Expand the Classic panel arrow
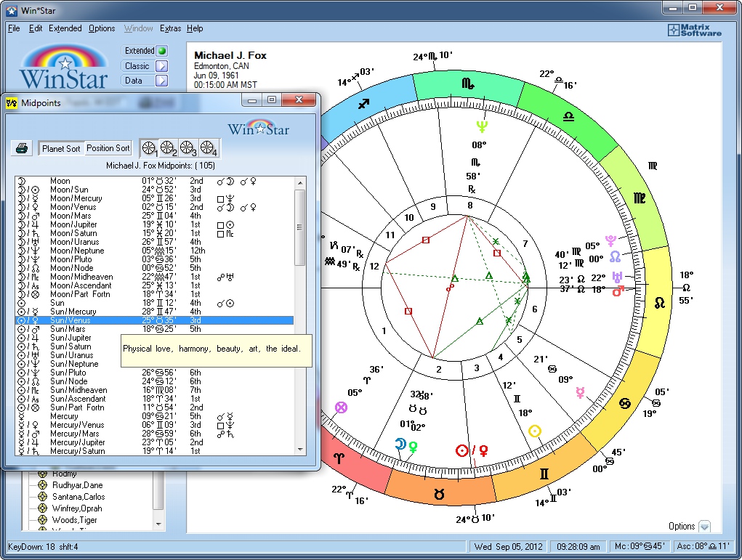 pyautogui.click(x=162, y=66)
